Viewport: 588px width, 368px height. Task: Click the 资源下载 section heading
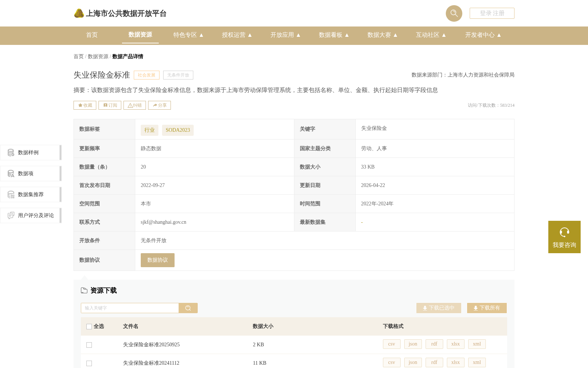click(103, 290)
